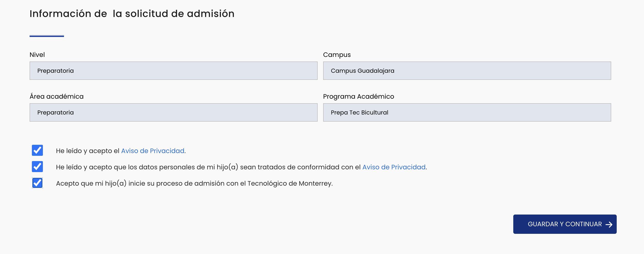Open Aviso de Privacidad link in child data statement
This screenshot has height=254, width=644.
click(394, 167)
